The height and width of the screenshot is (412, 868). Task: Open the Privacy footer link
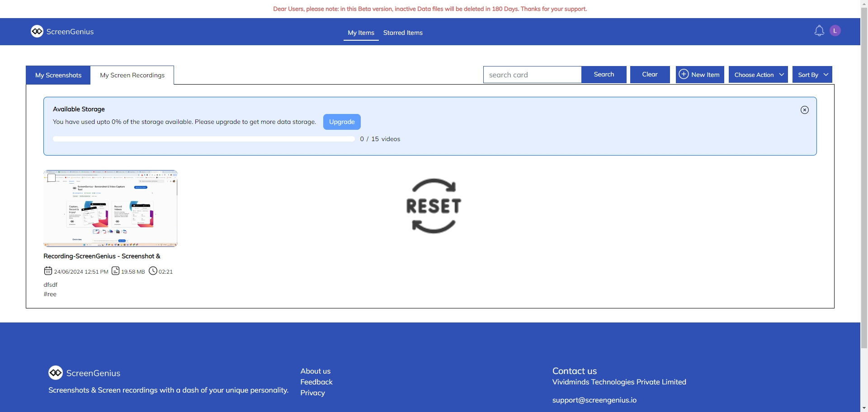click(313, 393)
